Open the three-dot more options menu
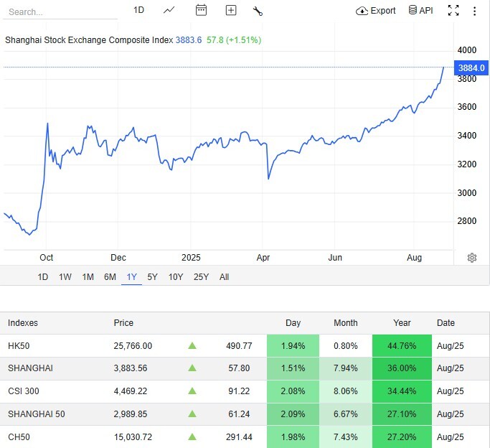 pyautogui.click(x=474, y=11)
